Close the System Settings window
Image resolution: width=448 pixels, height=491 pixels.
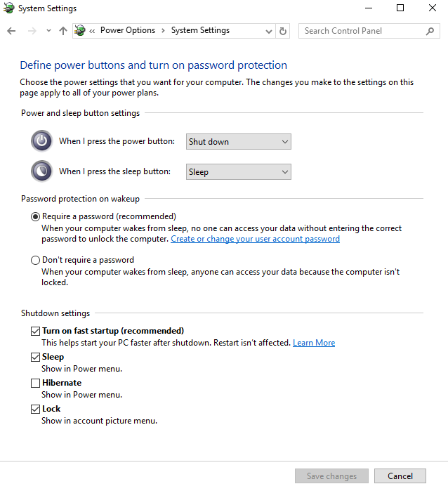pos(433,8)
